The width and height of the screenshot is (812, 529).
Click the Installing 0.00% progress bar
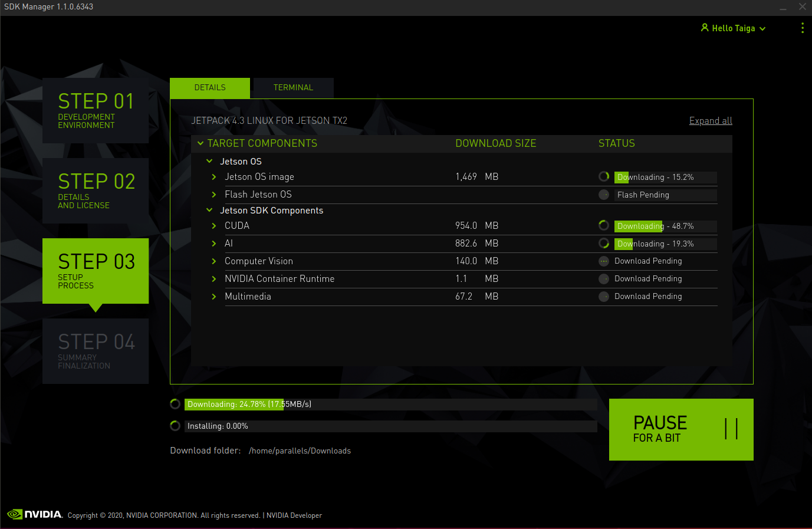[x=390, y=426]
